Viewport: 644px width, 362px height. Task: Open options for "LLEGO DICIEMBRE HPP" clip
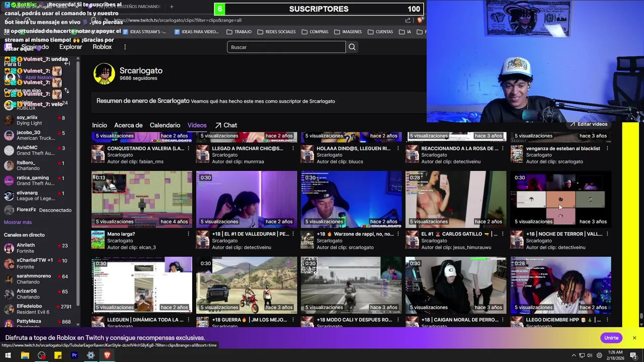coord(607,320)
